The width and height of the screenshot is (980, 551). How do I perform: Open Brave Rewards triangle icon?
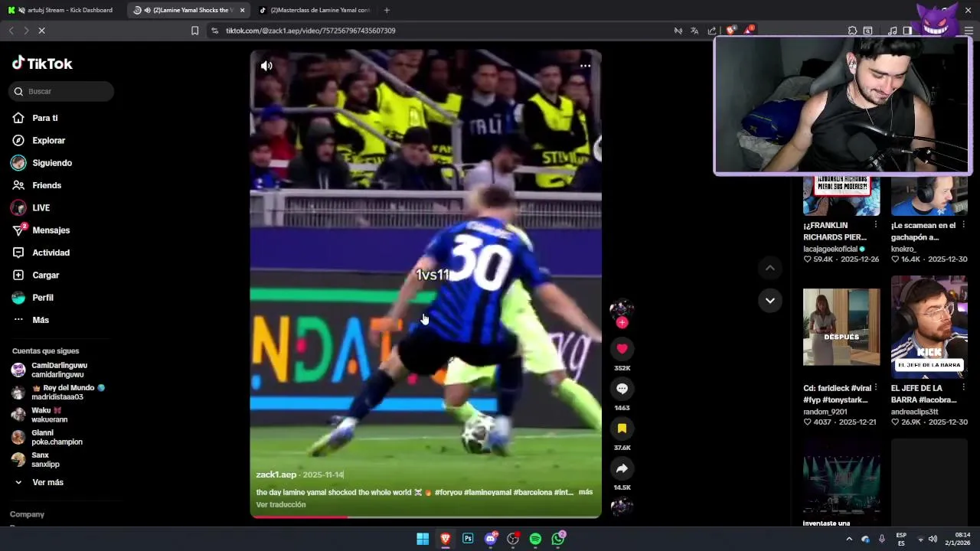[748, 31]
